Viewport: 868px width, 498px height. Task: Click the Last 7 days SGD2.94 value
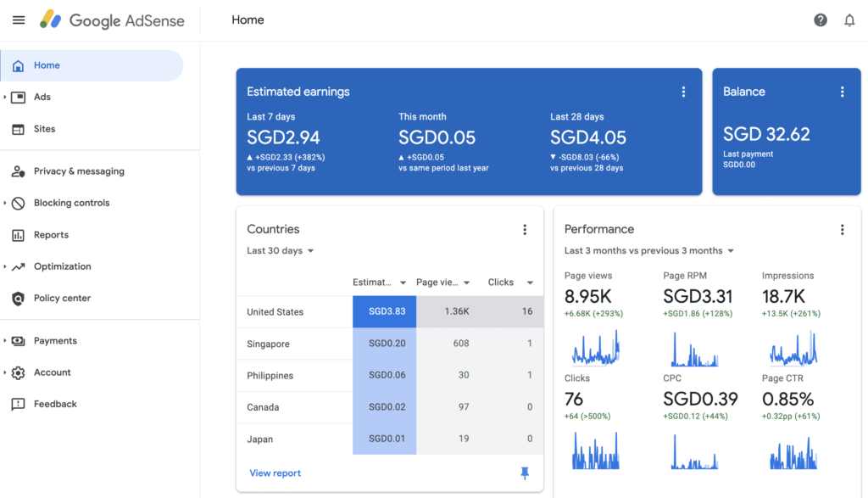click(283, 137)
